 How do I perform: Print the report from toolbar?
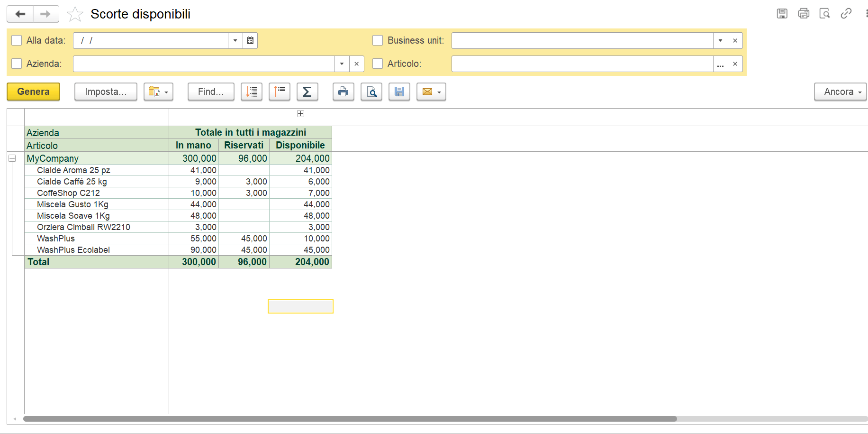click(x=343, y=92)
